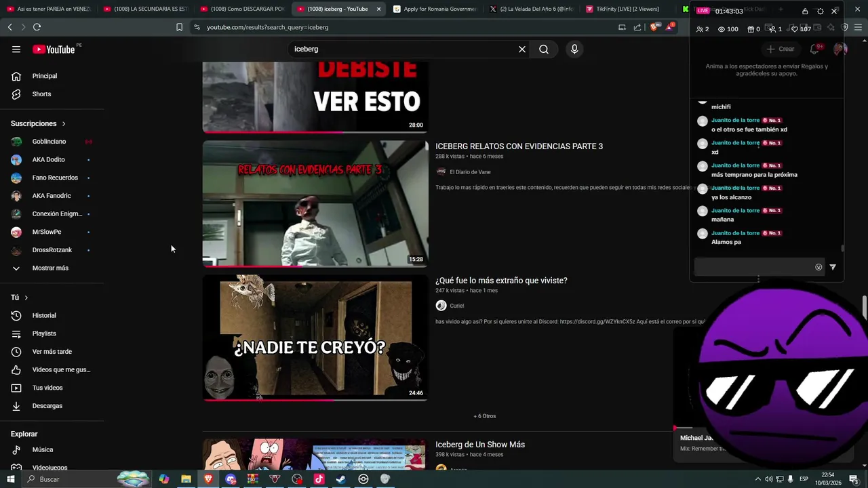Open the MrSlowPe subscription
Viewport: 868px width, 488px height.
(x=47, y=232)
